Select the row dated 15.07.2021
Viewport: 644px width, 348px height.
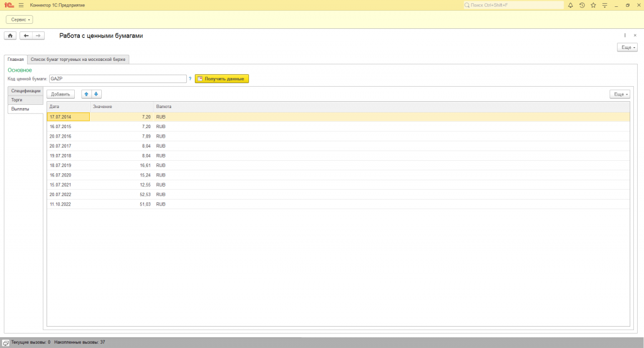[x=338, y=185]
